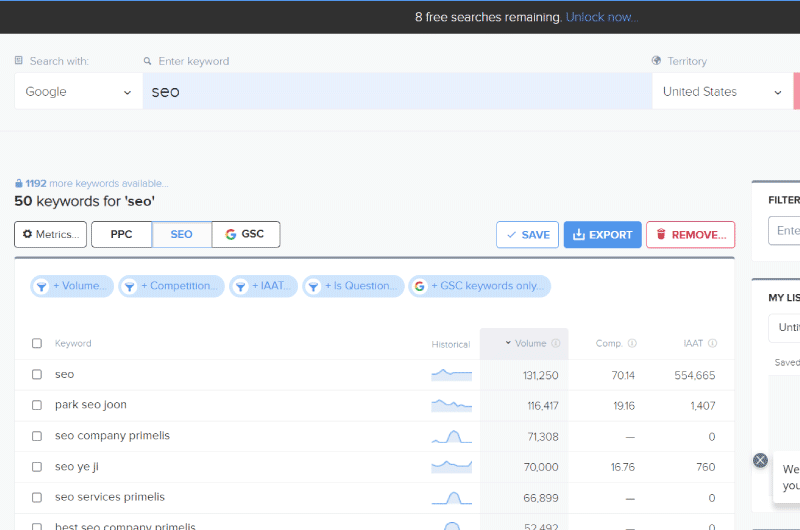Screen dimensions: 800x530
Task: Sort by Volume using the arrow icon
Action: click(x=508, y=343)
